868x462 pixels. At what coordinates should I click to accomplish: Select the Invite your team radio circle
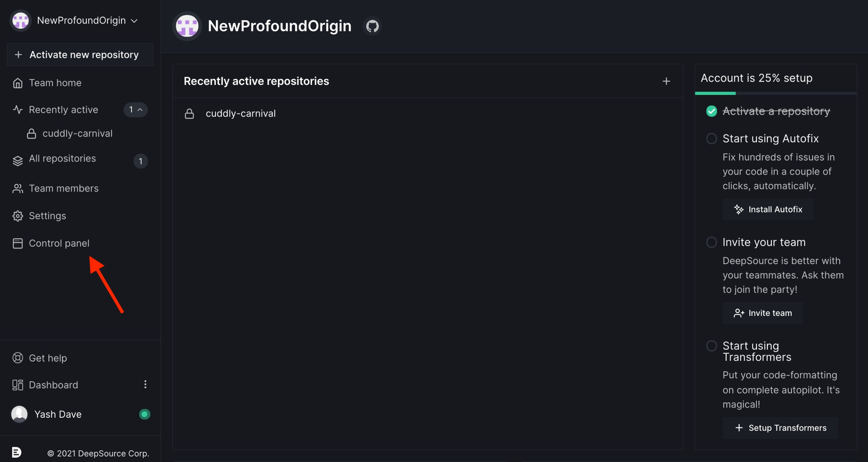click(x=712, y=242)
